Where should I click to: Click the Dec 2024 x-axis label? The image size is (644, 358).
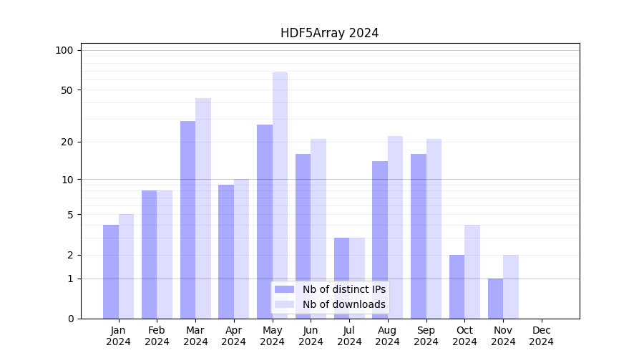coord(541,336)
